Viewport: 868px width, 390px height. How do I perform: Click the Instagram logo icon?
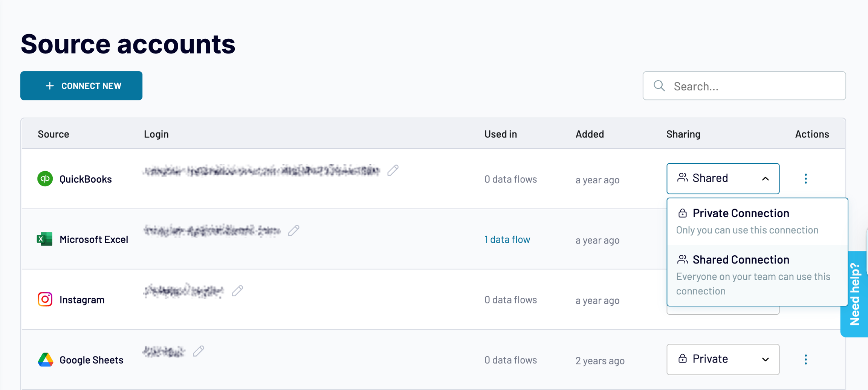click(x=45, y=299)
